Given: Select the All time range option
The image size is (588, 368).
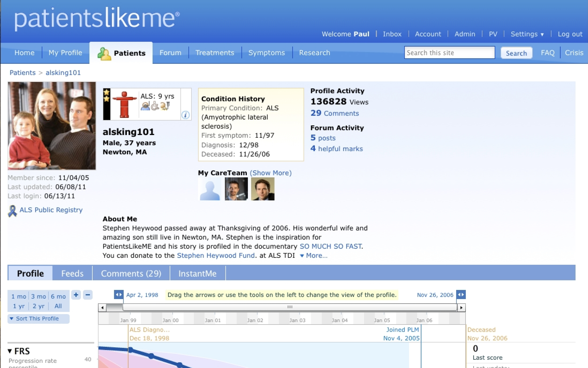Looking at the screenshot, I should [x=58, y=306].
